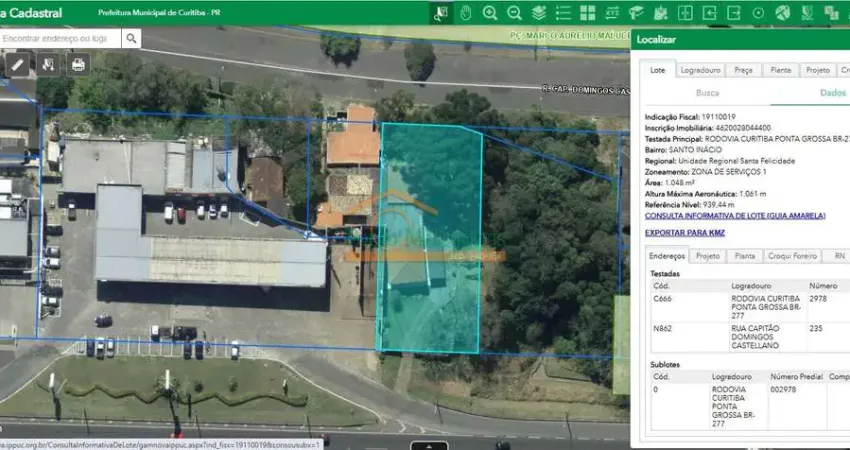This screenshot has height=450, width=850.
Task: Click the address search input field
Action: pyautogui.click(x=60, y=38)
